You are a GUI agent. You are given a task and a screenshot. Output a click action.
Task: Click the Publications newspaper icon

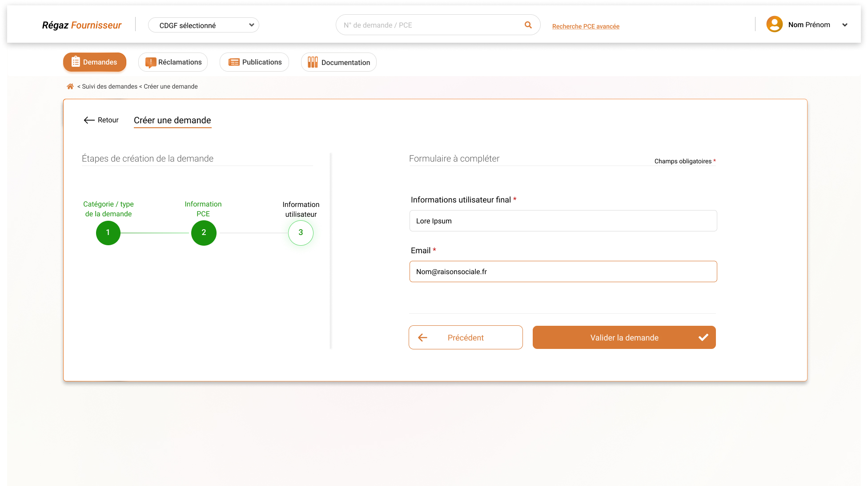pos(234,62)
